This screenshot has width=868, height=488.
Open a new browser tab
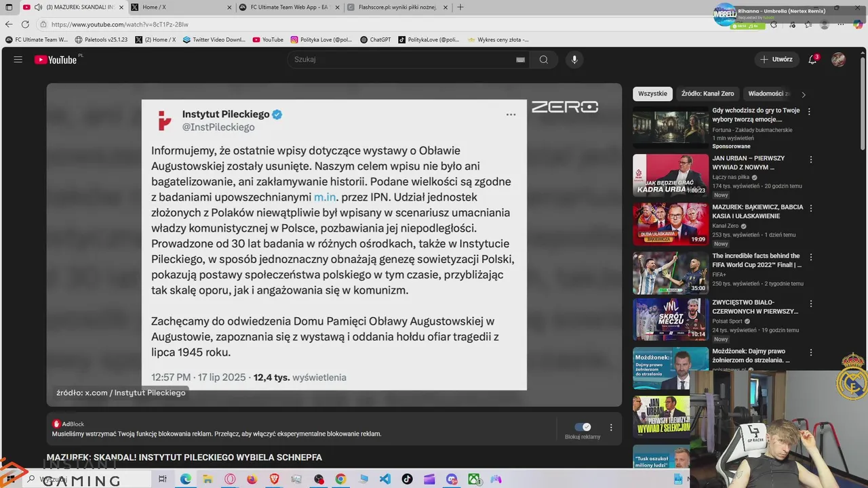(460, 7)
